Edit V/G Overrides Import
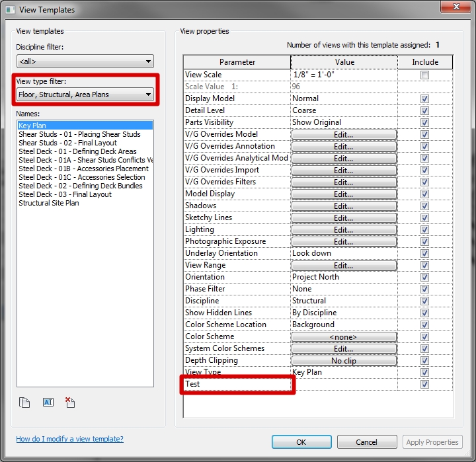The width and height of the screenshot is (476, 462). coord(344,170)
